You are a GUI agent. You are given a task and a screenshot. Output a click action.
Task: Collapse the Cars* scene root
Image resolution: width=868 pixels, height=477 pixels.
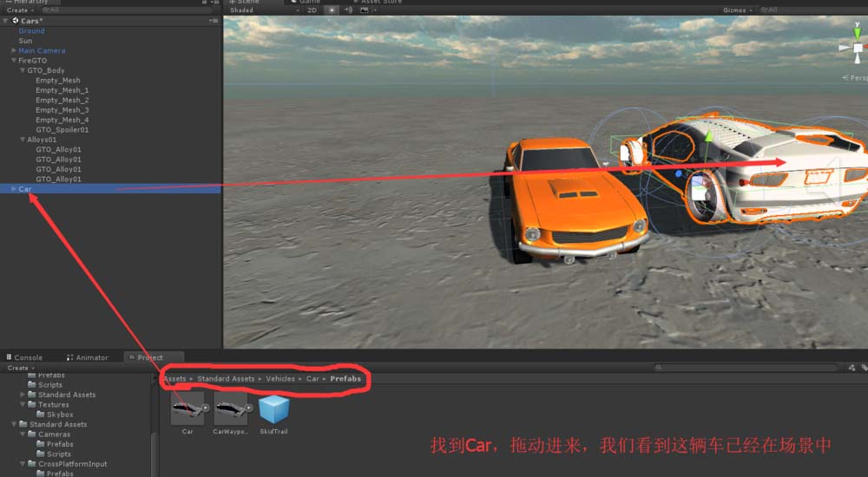pyautogui.click(x=5, y=21)
